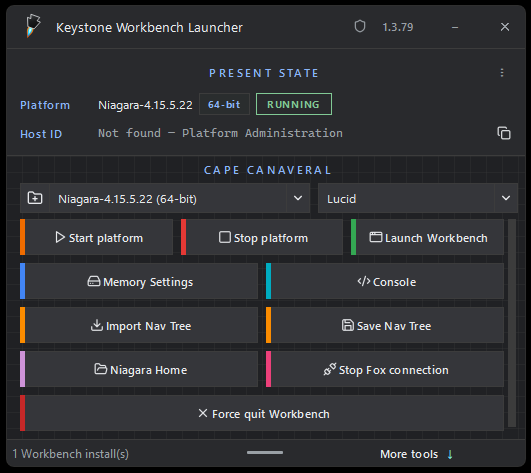Open Memory Settings
Viewport: 531px width, 473px height.
139,281
